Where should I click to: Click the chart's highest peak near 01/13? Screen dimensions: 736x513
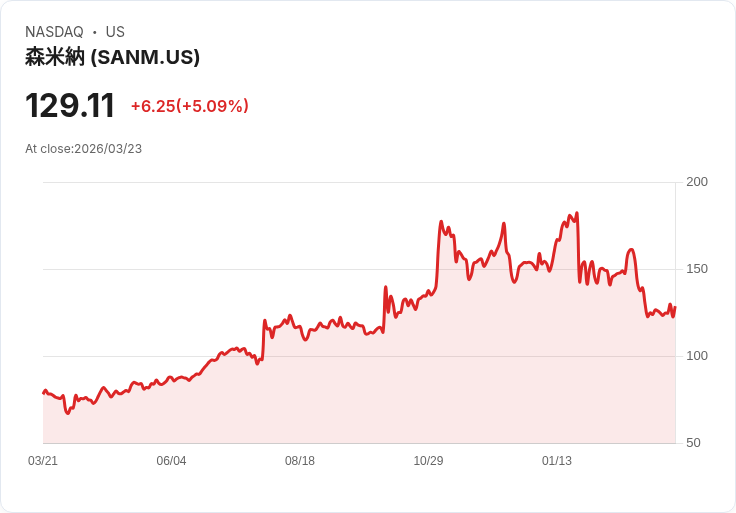(x=576, y=213)
